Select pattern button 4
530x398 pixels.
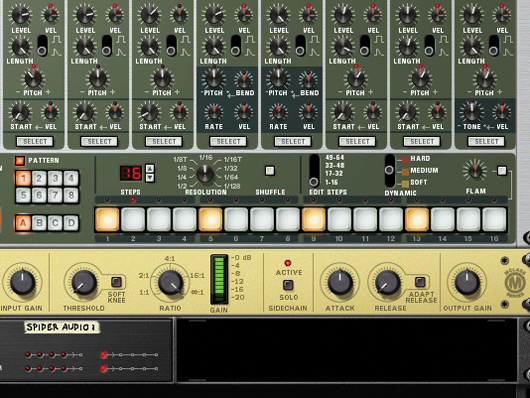click(x=71, y=178)
